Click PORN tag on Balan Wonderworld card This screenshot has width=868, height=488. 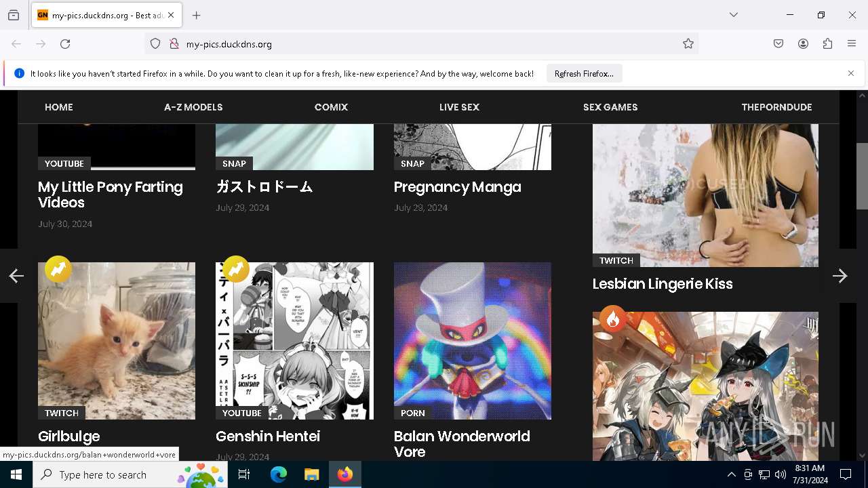(x=412, y=413)
